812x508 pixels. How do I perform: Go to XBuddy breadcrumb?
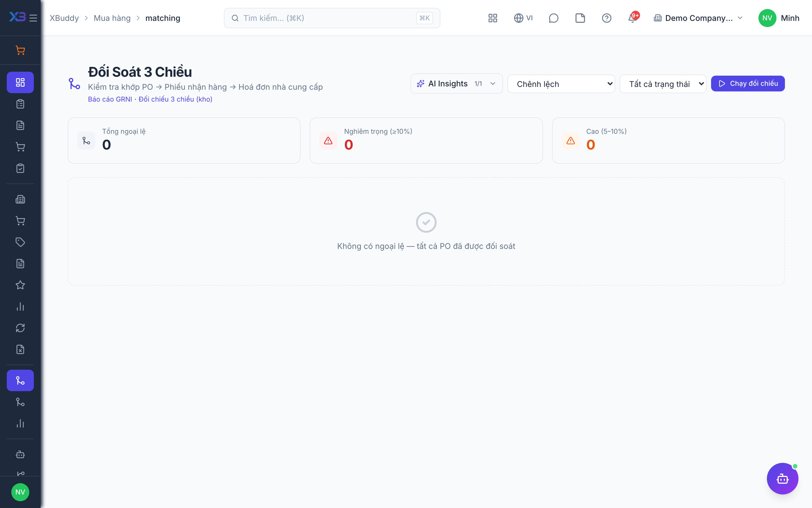pyautogui.click(x=64, y=18)
